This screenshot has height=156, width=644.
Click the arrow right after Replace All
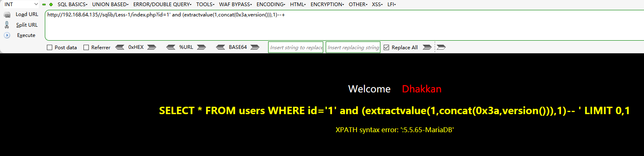427,47
